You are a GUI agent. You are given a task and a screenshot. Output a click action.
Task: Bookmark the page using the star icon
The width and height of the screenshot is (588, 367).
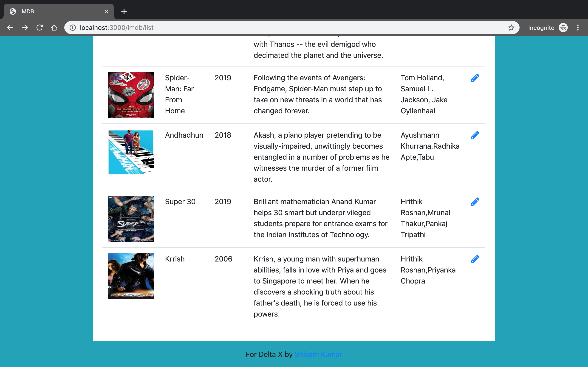(x=511, y=28)
